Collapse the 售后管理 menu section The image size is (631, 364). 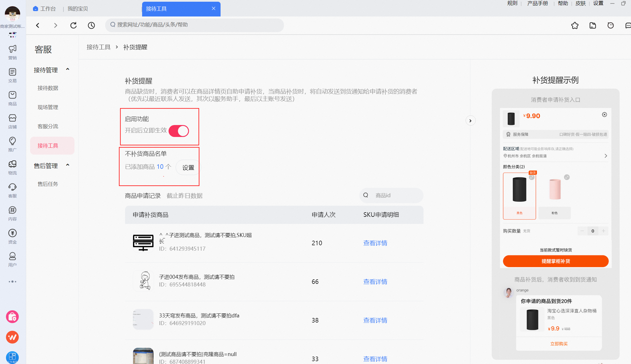(68, 165)
